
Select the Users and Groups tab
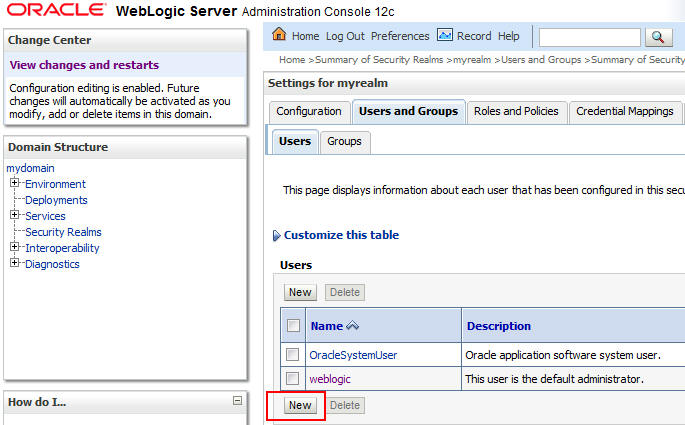(x=408, y=112)
